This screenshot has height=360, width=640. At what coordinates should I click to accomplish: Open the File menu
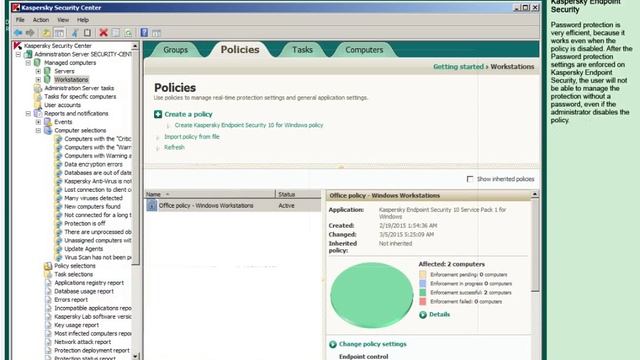point(20,20)
